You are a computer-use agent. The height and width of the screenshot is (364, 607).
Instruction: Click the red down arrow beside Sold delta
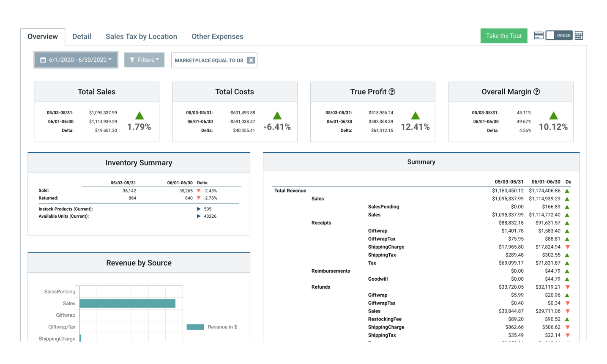[199, 191]
